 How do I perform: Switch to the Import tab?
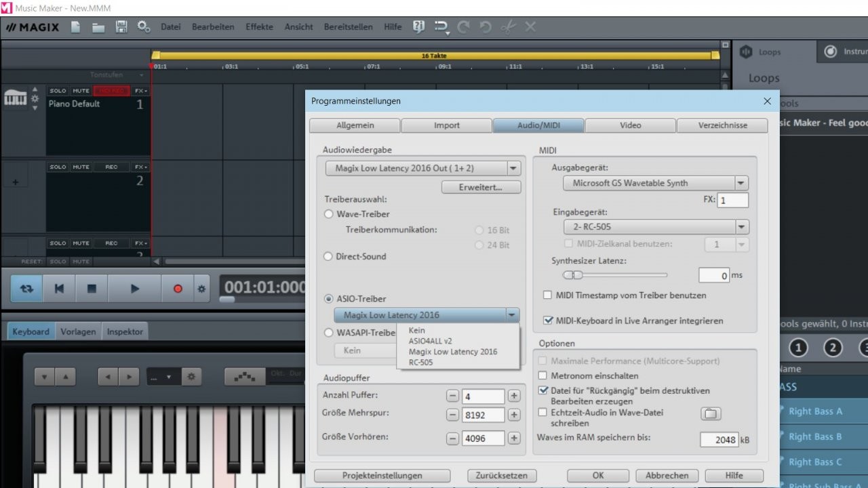447,125
